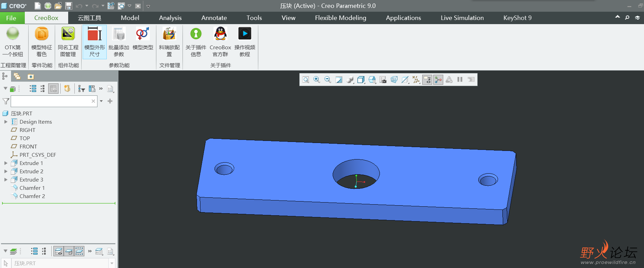Switch to the Model tab
Screen dimensions: 644x268
coord(130,18)
